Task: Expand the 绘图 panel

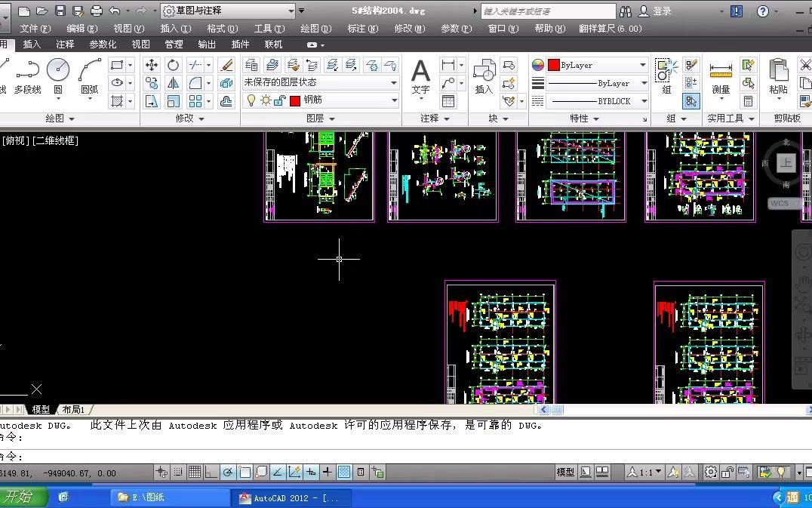Action: (x=60, y=119)
